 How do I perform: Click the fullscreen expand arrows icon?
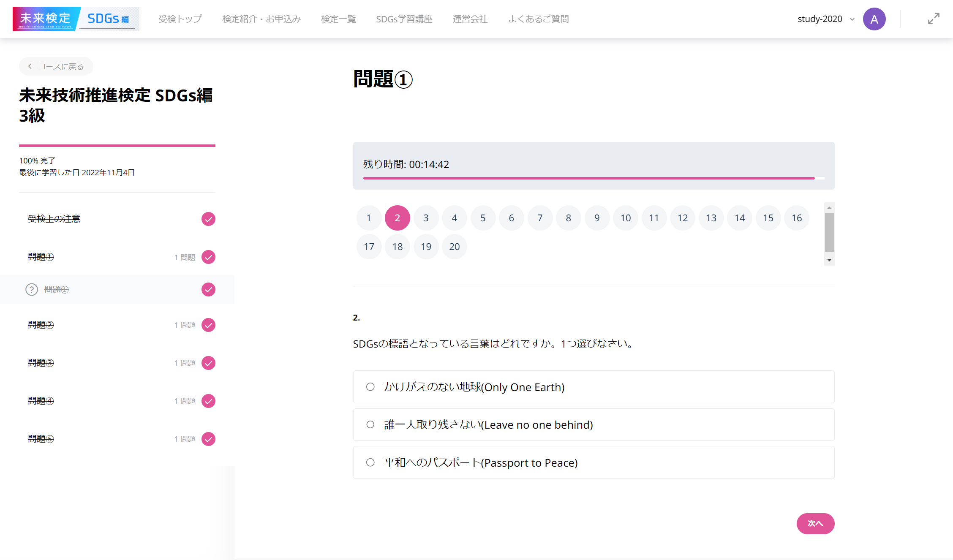(x=933, y=19)
